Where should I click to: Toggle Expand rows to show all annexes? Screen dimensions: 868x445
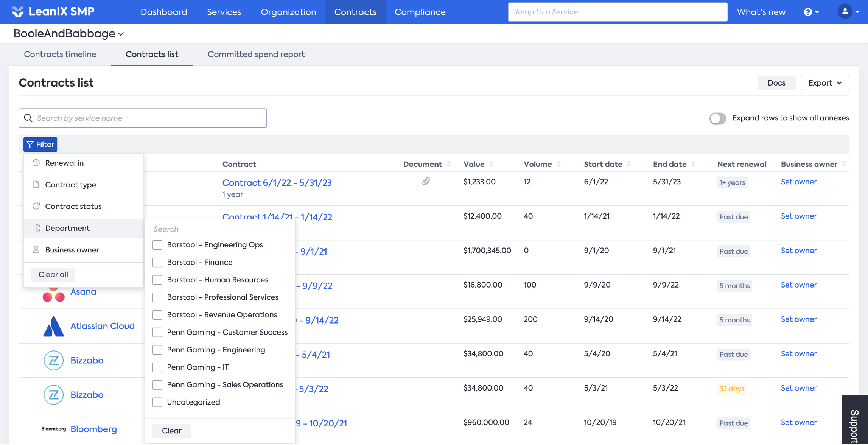pyautogui.click(x=717, y=118)
